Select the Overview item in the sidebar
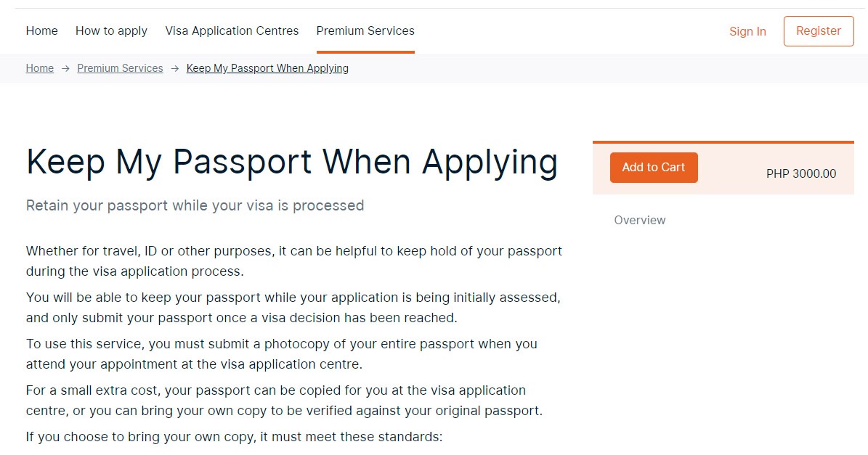Viewport: 868px width, 455px height. pos(640,220)
